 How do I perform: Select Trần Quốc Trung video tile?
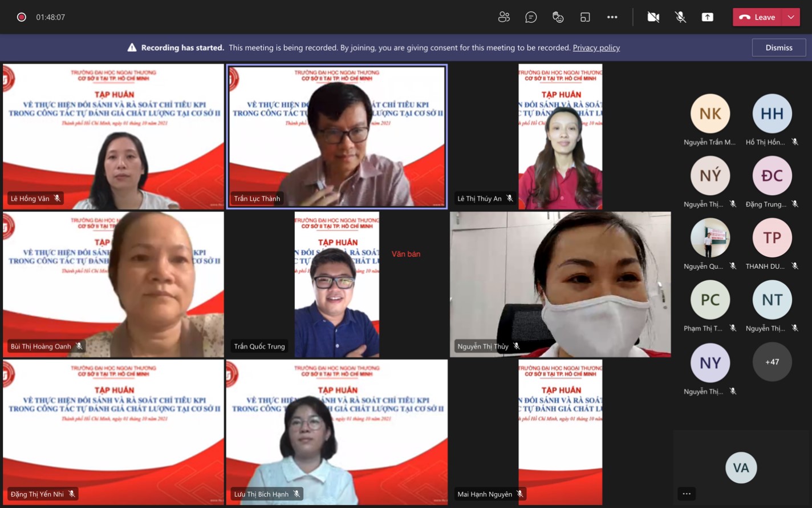click(337, 284)
